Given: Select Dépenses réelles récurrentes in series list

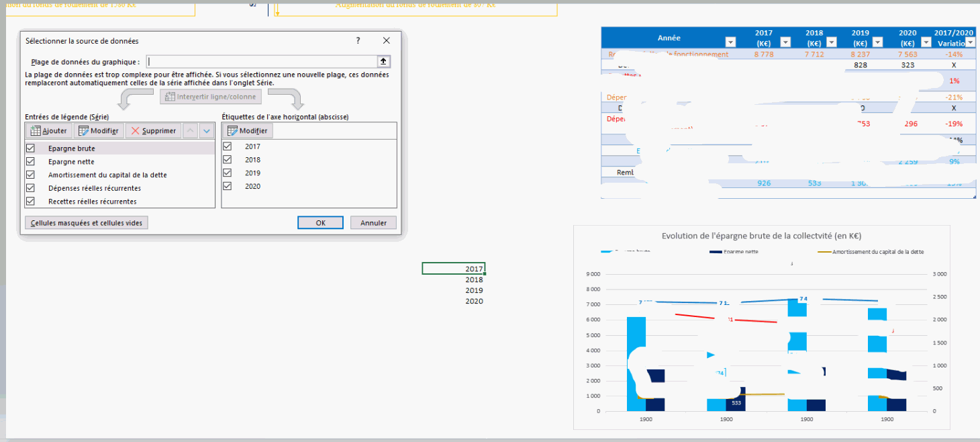Looking at the screenshot, I should pyautogui.click(x=94, y=188).
